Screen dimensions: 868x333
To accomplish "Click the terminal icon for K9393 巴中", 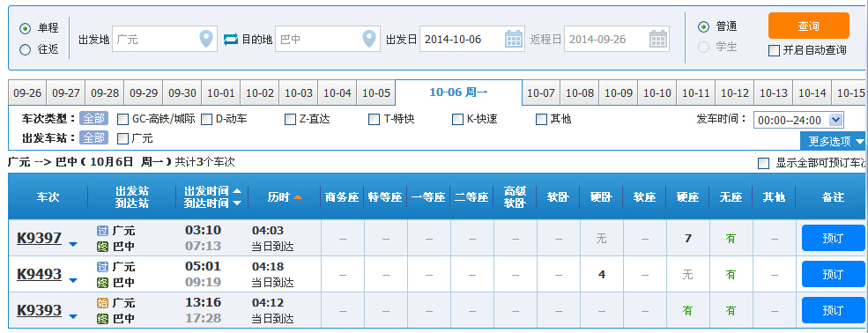I will 102,319.
